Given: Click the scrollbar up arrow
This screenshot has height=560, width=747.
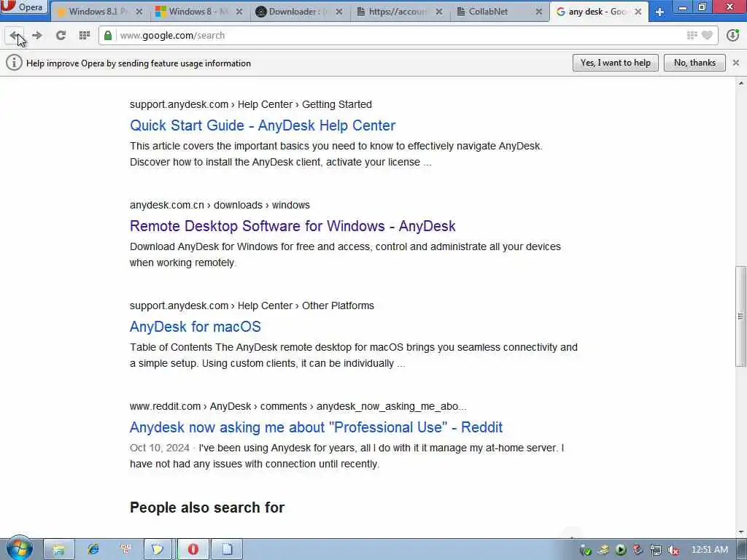Looking at the screenshot, I should (x=741, y=84).
